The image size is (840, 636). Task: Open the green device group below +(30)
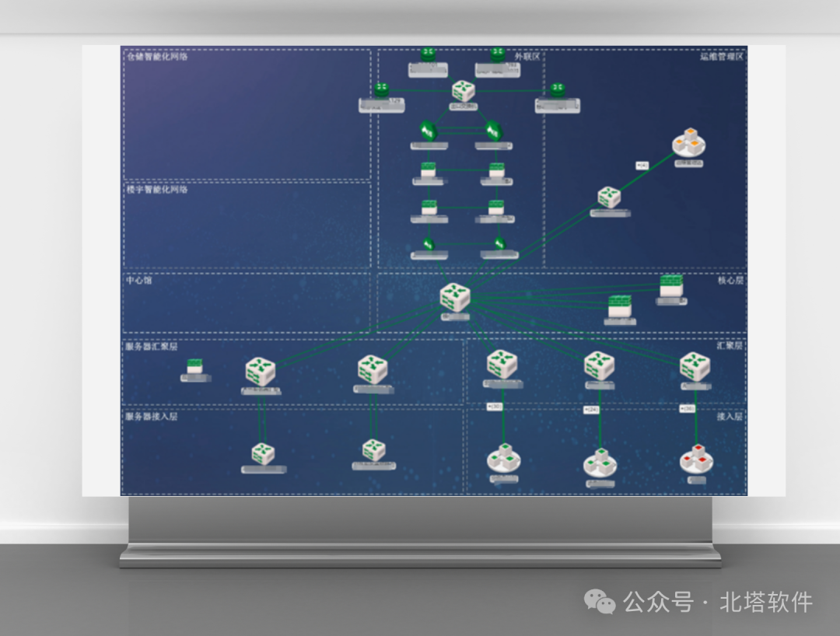point(503,458)
